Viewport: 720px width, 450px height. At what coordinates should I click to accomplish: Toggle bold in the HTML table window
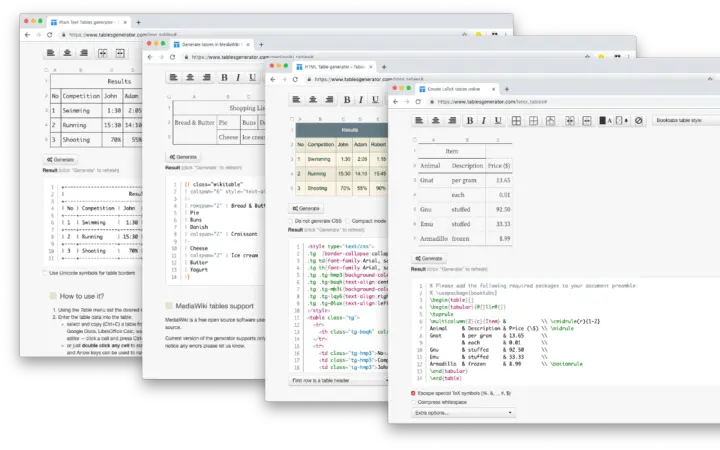click(x=347, y=100)
